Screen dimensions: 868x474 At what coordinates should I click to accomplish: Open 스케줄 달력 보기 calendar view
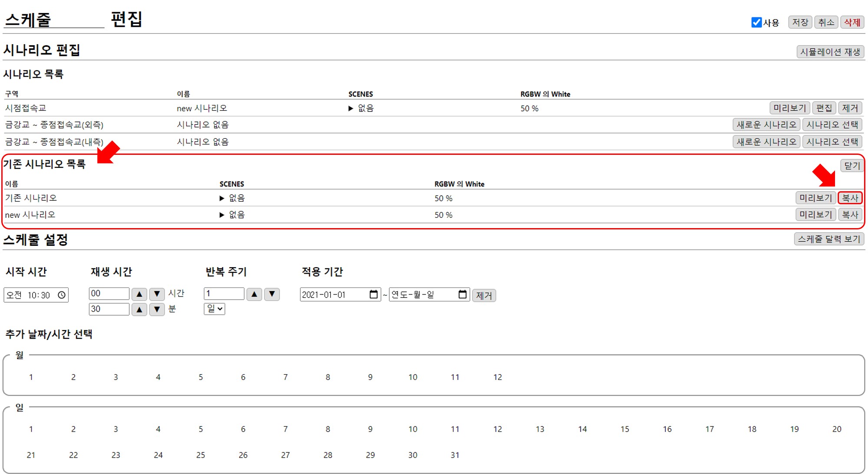829,239
